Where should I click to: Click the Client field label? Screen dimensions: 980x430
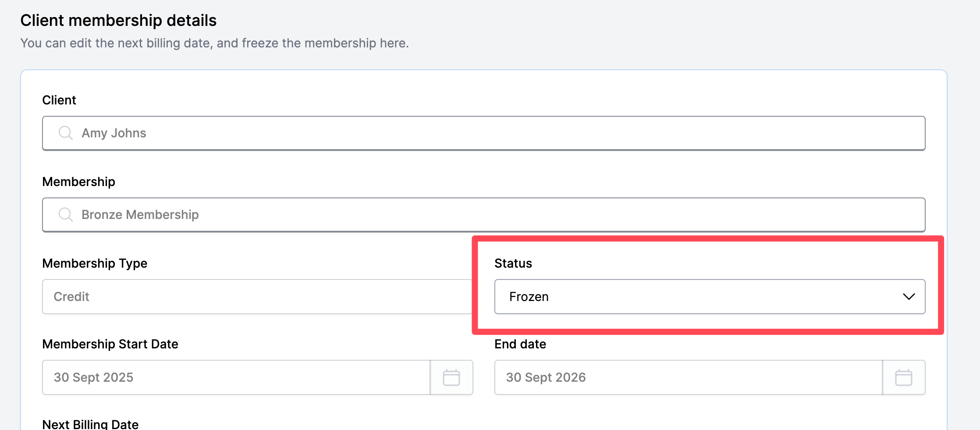tap(59, 100)
